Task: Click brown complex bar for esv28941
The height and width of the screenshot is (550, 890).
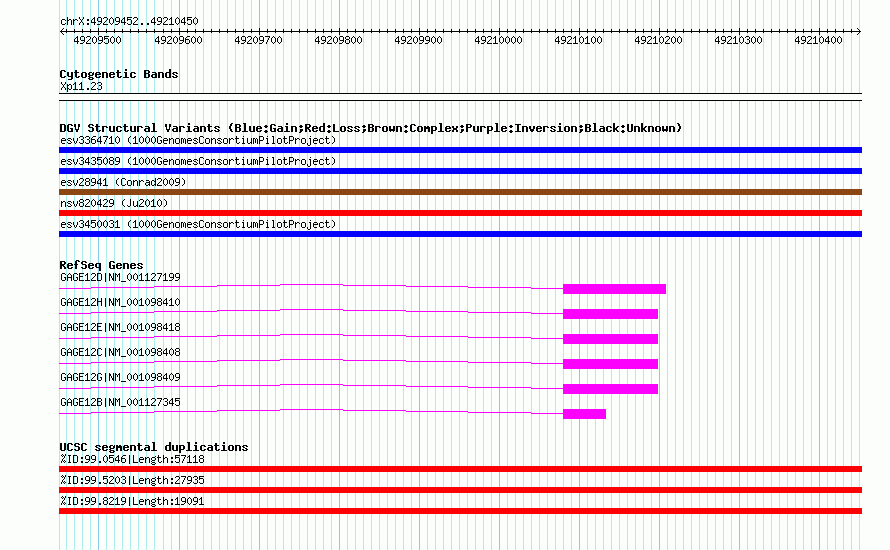Action: click(x=460, y=192)
